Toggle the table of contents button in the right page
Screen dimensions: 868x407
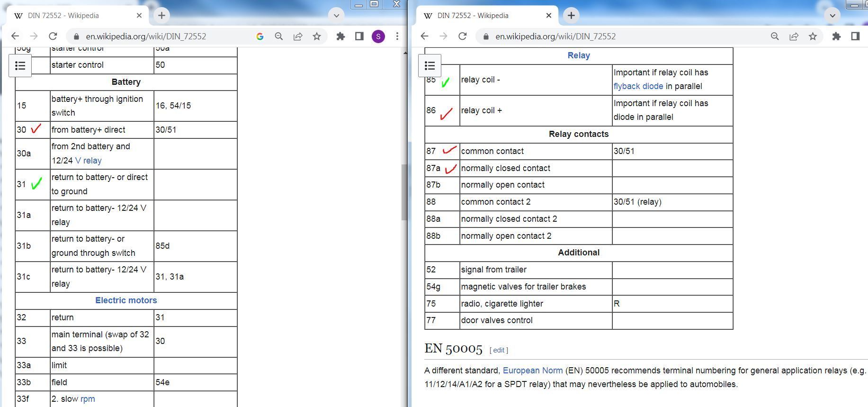(430, 65)
